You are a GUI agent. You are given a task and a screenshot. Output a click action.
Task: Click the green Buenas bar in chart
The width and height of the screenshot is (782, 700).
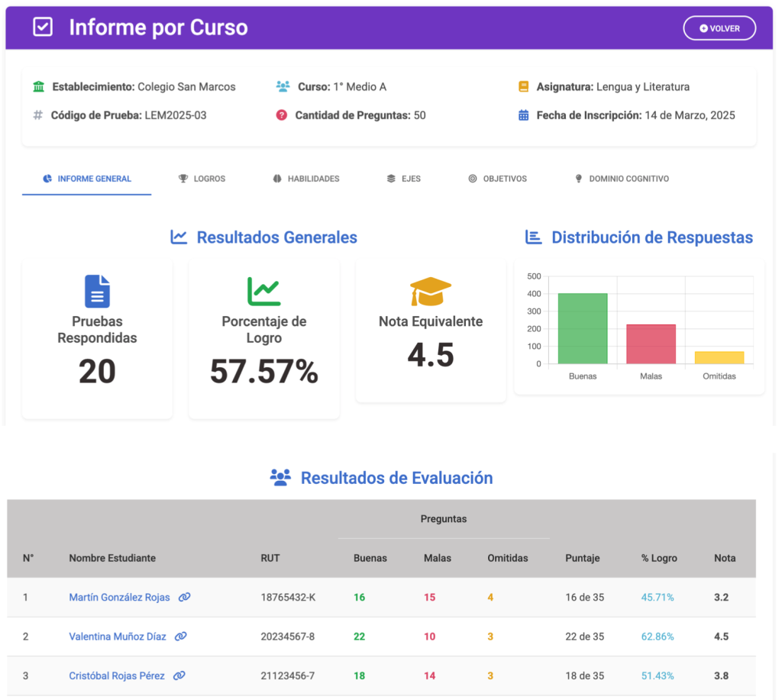click(583, 329)
